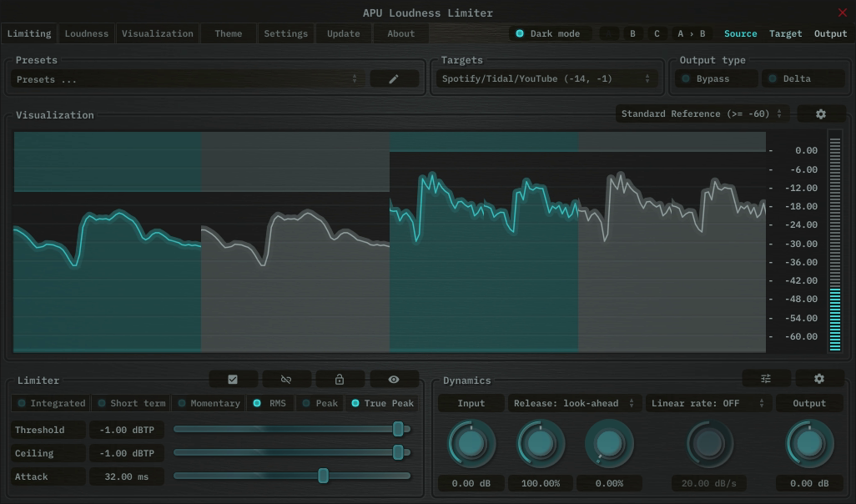Click the padlock icon in Limiter panel
This screenshot has width=856, height=504.
[x=340, y=380]
